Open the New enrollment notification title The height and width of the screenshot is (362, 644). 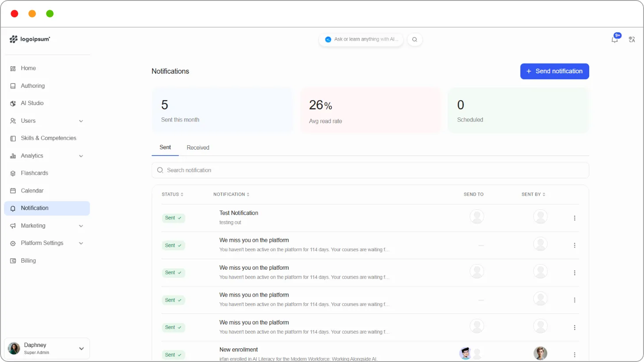[x=238, y=350]
